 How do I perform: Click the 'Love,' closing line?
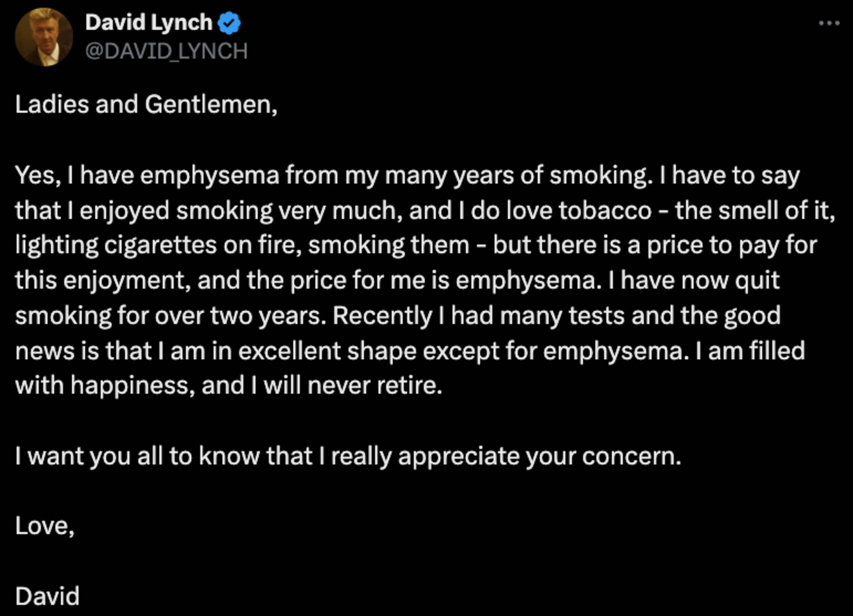(x=45, y=526)
